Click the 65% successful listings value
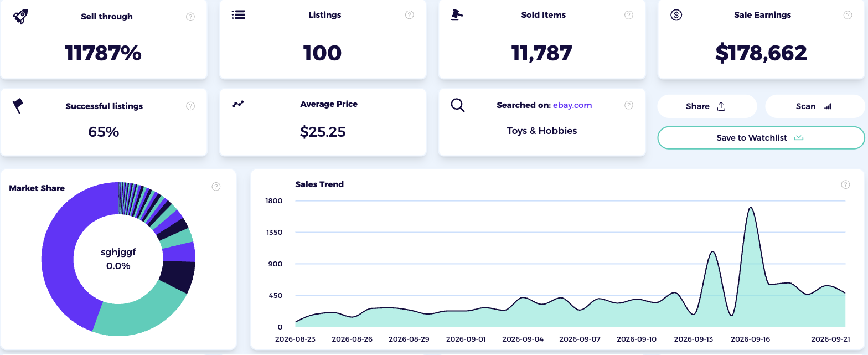The width and height of the screenshot is (868, 355). pyautogui.click(x=104, y=132)
